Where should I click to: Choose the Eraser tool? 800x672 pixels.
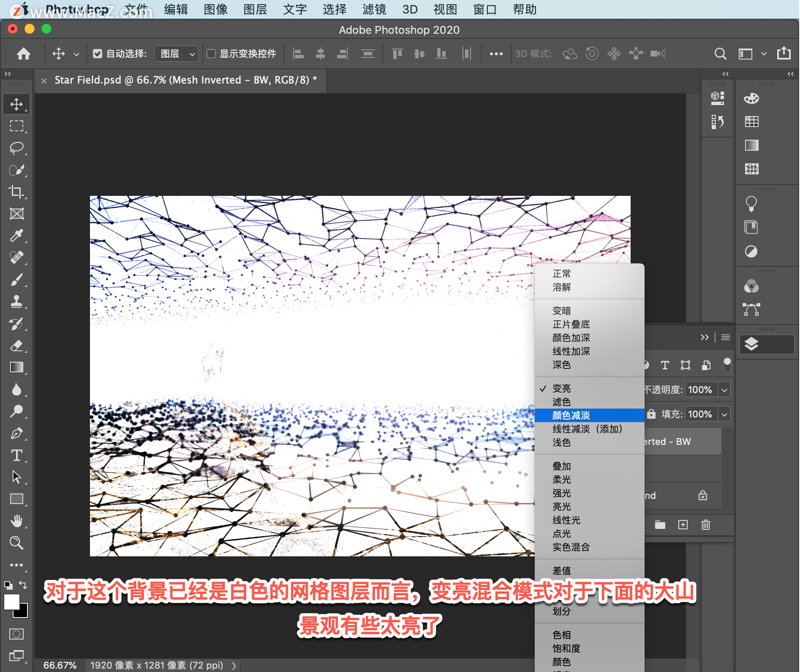click(16, 345)
